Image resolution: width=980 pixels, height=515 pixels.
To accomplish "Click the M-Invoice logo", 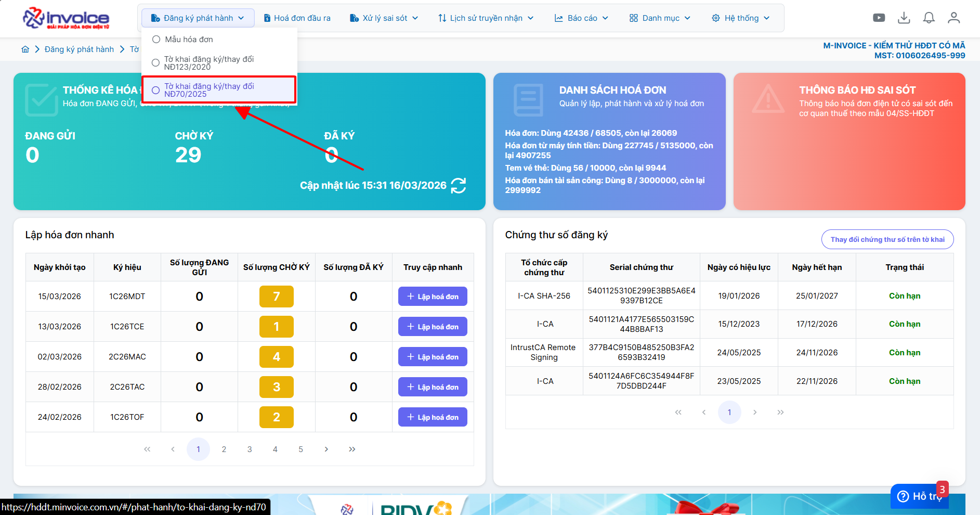I will pyautogui.click(x=66, y=18).
